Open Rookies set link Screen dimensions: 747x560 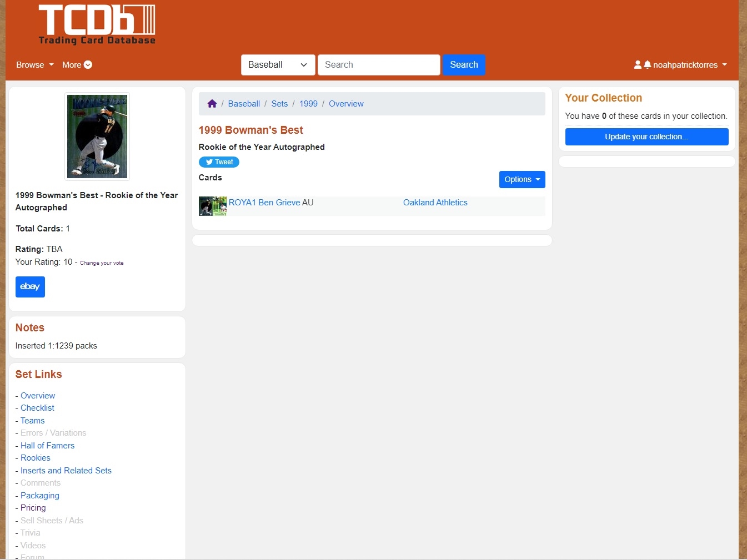point(35,458)
